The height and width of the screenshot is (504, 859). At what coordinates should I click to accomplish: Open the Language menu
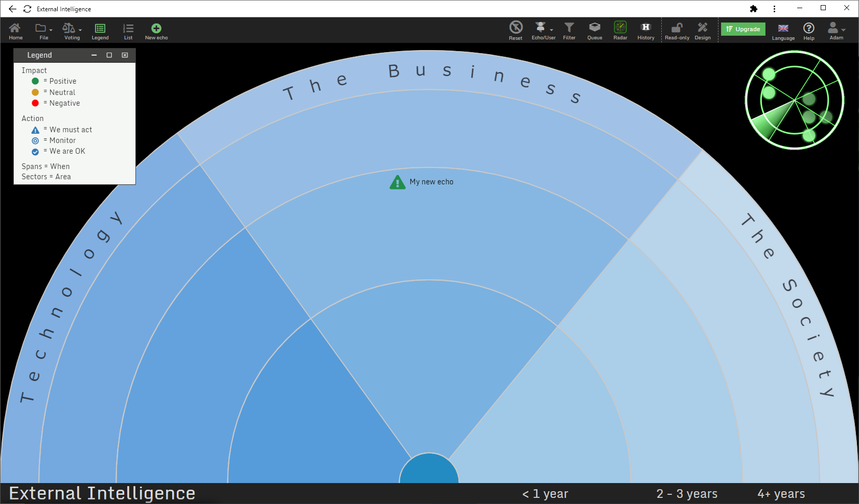tap(783, 31)
